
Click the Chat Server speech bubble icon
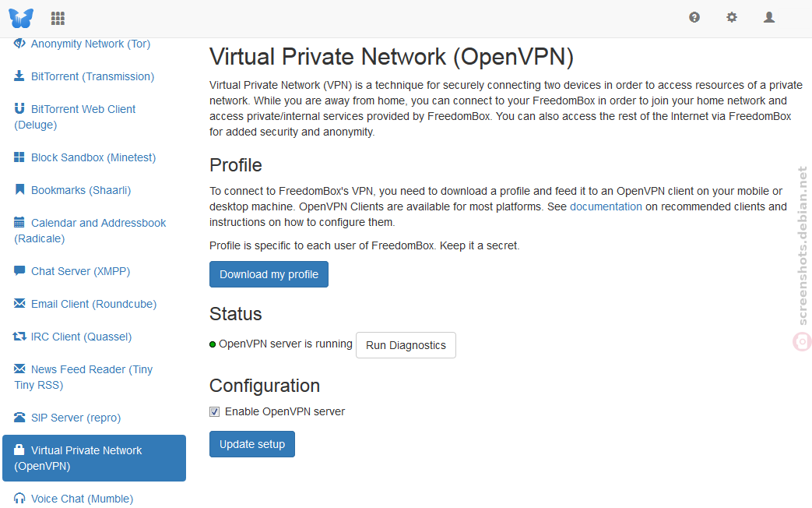pos(19,270)
